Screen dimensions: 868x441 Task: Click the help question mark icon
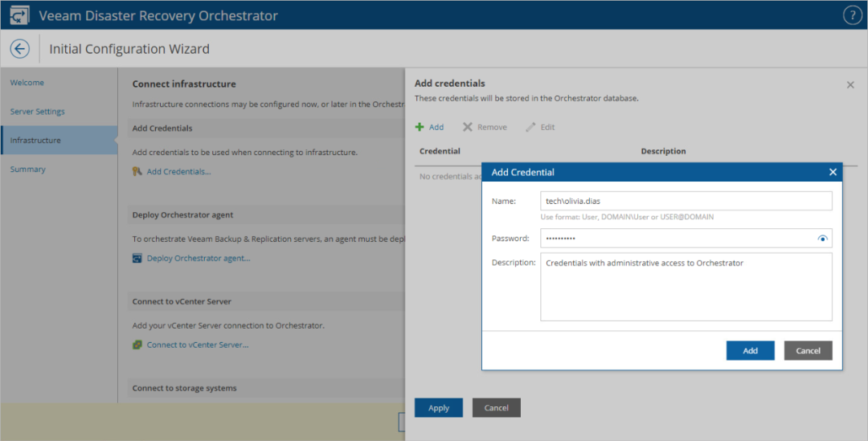(852, 15)
